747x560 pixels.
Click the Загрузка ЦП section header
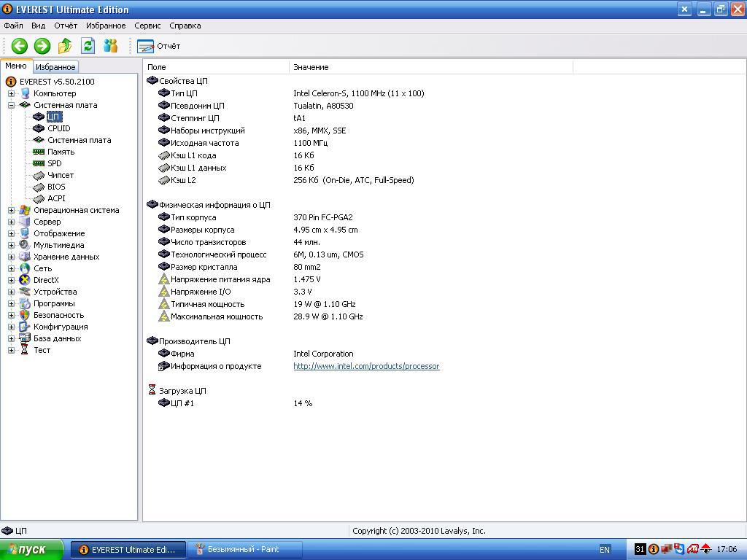[177, 391]
